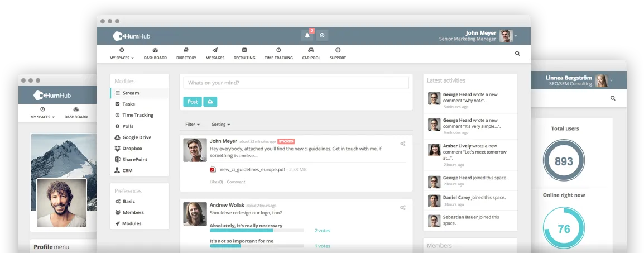Click the Comment link under John's post
The width and height of the screenshot is (644, 253).
(236, 182)
